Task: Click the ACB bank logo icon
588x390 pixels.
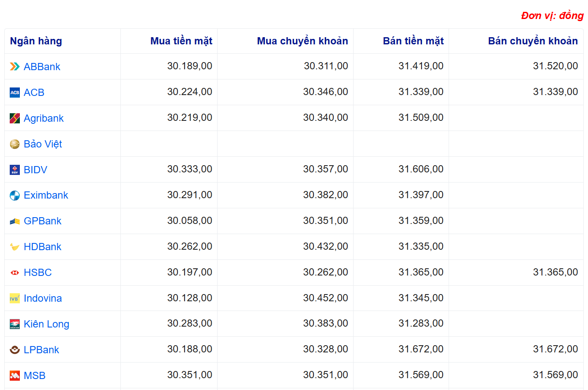Action: (x=15, y=93)
